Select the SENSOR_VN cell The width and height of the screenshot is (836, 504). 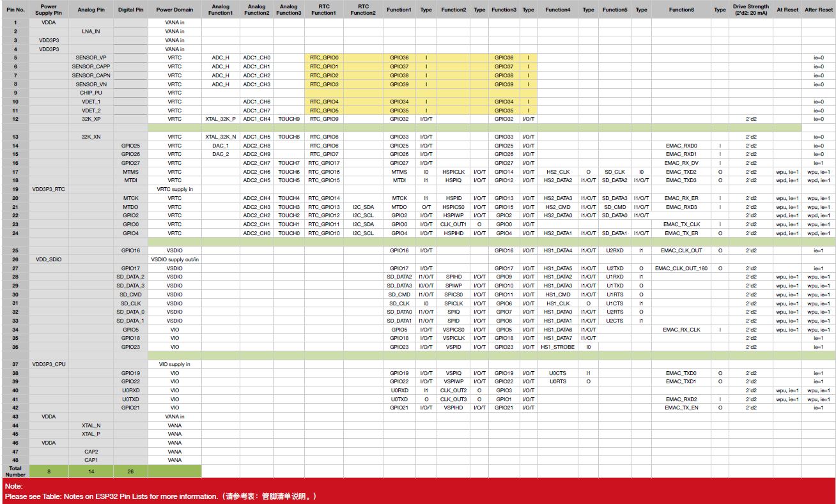[x=91, y=84]
